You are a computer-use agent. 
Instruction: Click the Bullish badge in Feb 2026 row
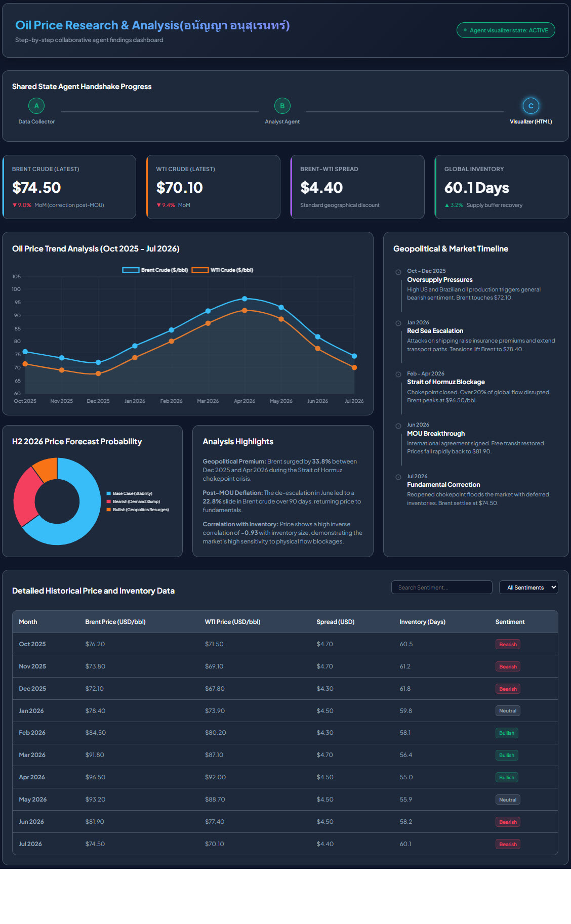pyautogui.click(x=507, y=733)
